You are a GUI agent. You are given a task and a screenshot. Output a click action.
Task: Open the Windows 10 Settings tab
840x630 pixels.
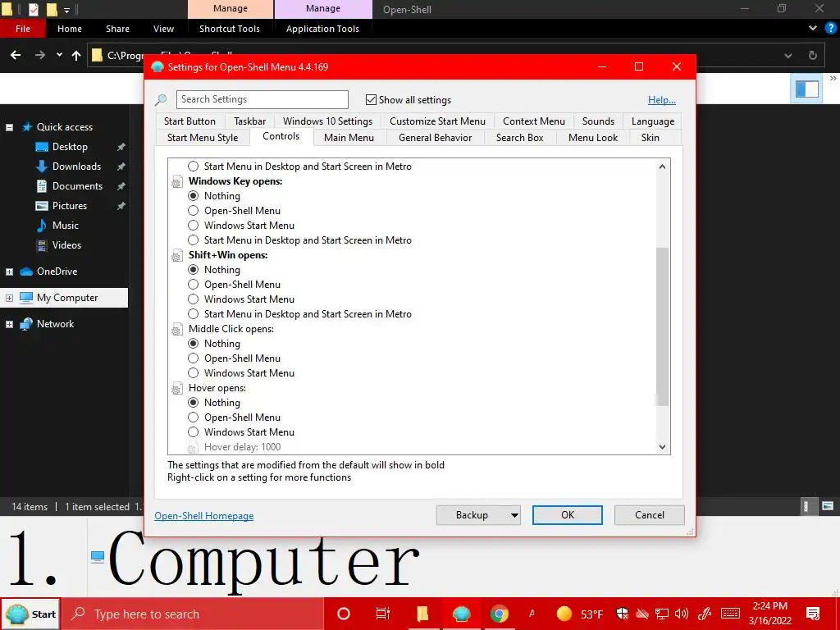[x=327, y=121]
